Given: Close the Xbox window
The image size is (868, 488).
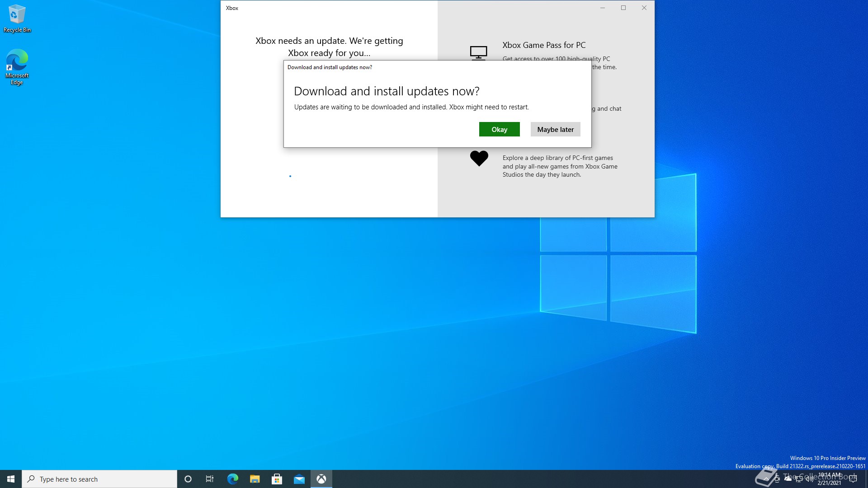Looking at the screenshot, I should click(644, 8).
